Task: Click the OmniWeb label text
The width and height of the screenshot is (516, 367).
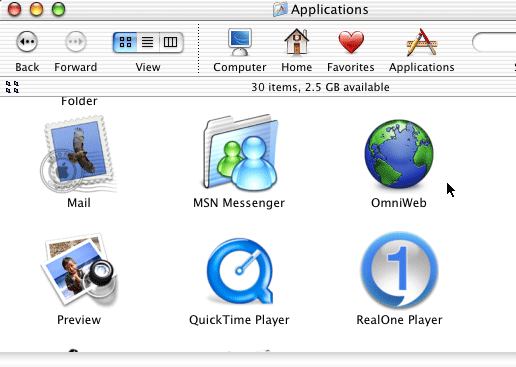Action: tap(399, 203)
